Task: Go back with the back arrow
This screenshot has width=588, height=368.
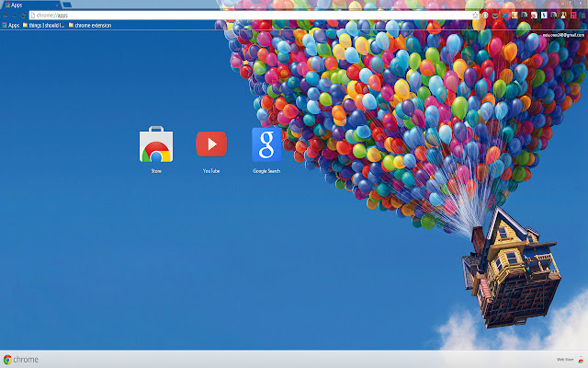Action: pos(6,16)
